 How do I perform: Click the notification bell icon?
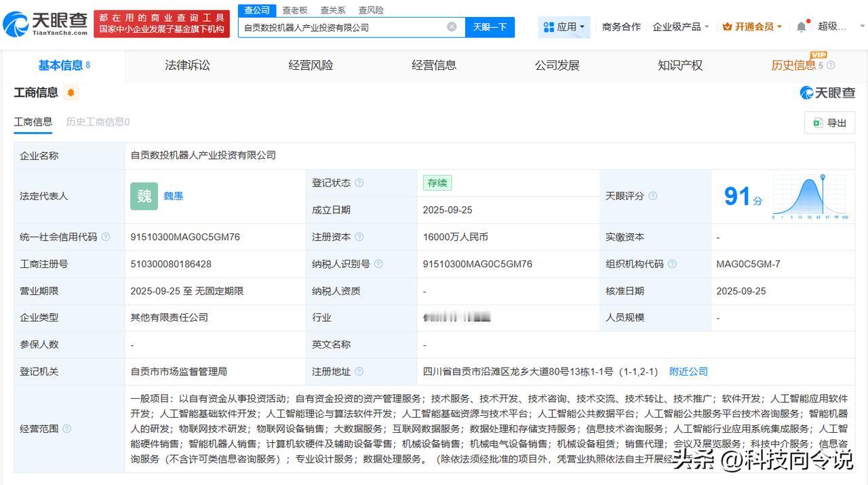pyautogui.click(x=802, y=27)
